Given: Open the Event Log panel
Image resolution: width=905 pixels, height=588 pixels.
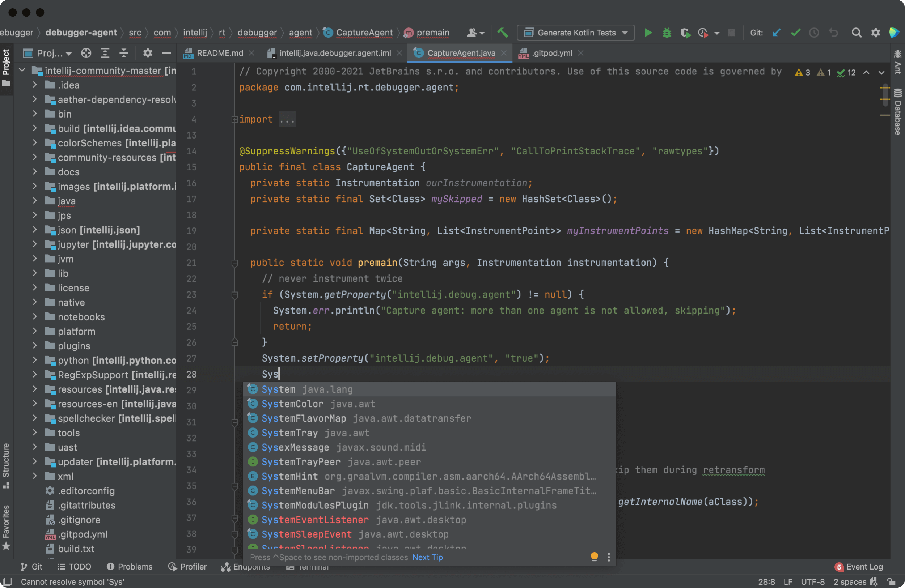Looking at the screenshot, I should click(x=859, y=566).
